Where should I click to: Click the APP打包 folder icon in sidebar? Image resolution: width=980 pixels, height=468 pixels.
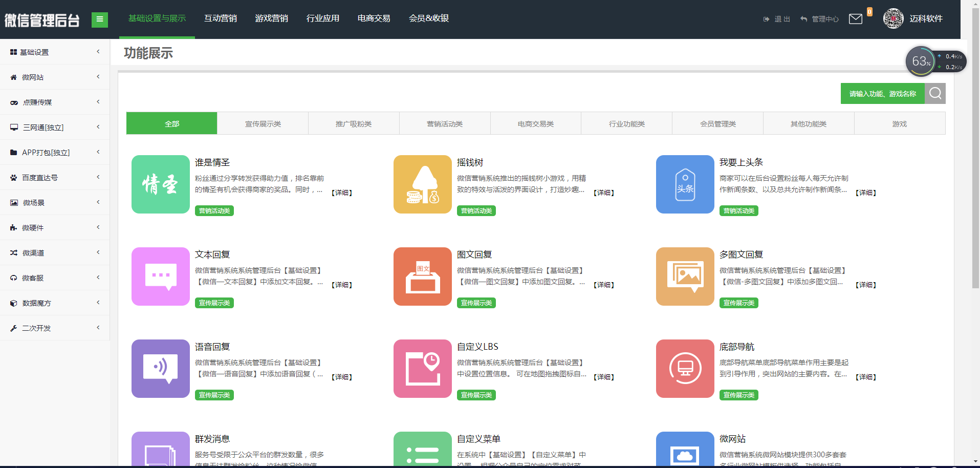[x=14, y=153]
